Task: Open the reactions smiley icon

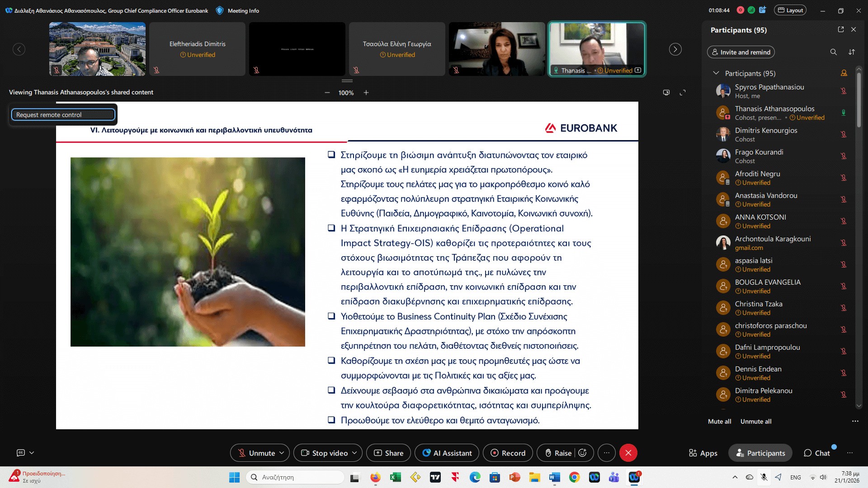Action: 583,453
